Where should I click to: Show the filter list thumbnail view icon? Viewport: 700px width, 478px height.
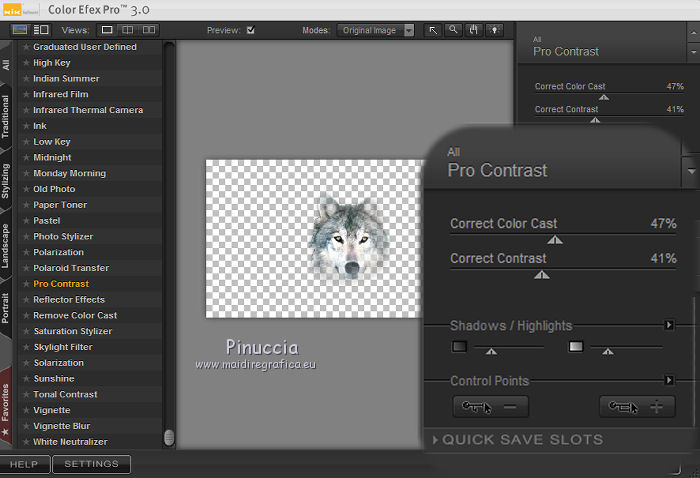(20, 30)
